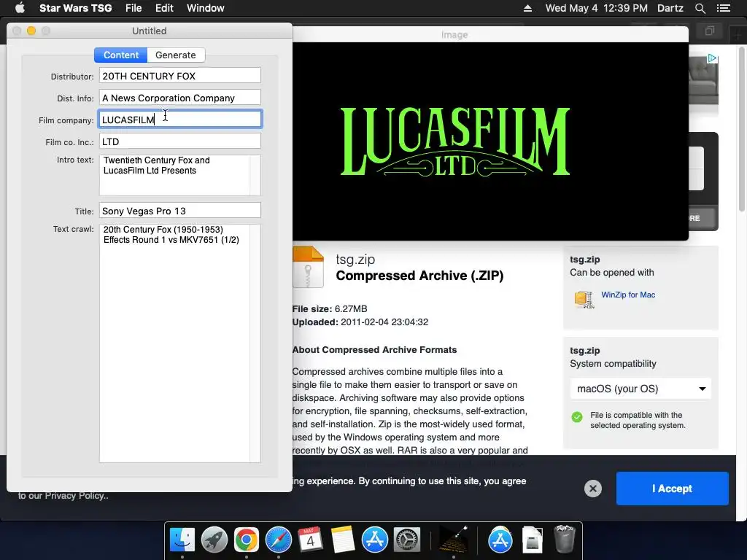Switch to the Content tab
Viewport: 747px width, 560px height.
pyautogui.click(x=121, y=55)
